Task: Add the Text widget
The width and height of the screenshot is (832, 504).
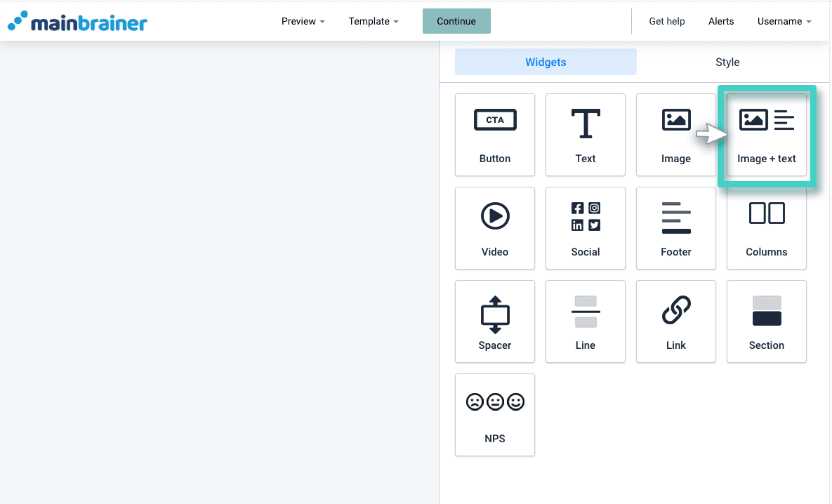Action: pos(585,135)
